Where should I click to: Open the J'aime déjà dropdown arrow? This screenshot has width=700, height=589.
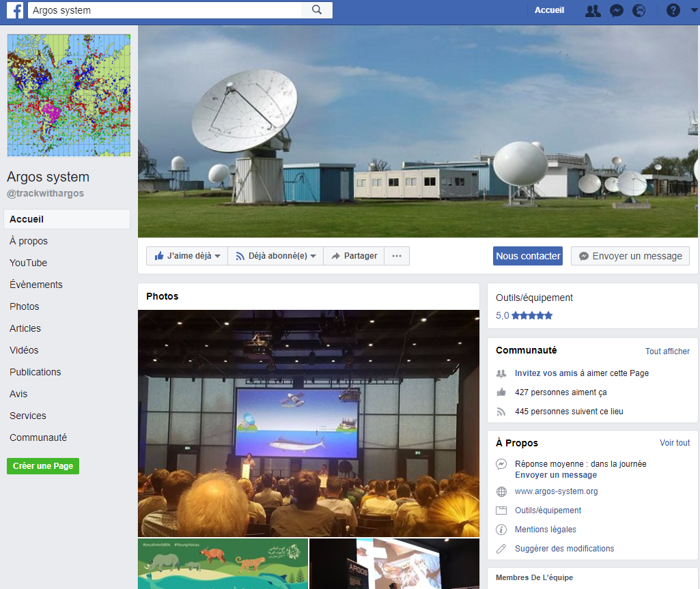[x=217, y=256]
